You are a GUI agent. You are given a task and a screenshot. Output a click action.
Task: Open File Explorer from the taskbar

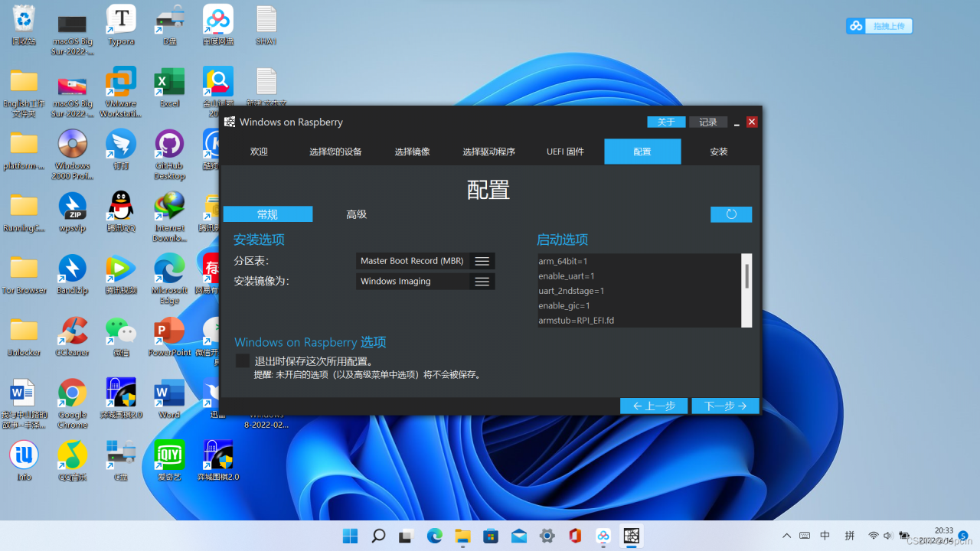[x=462, y=536]
